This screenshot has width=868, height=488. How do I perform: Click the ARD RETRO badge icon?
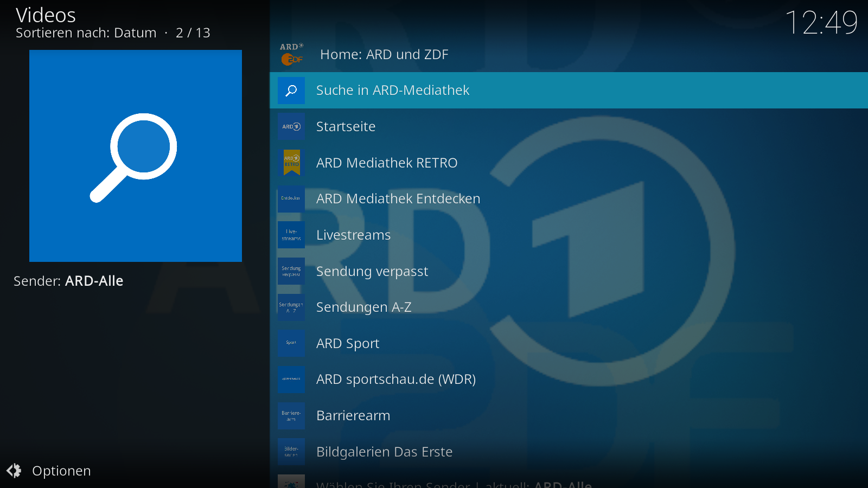pyautogui.click(x=291, y=163)
